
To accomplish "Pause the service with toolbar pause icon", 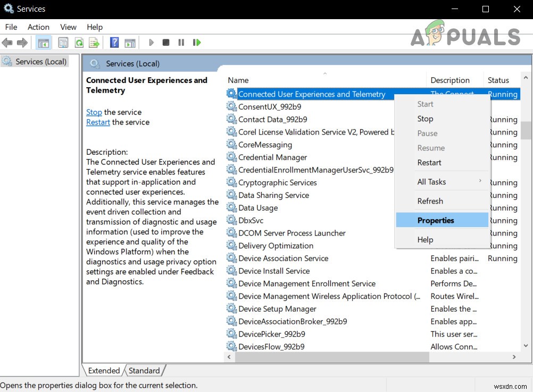I will coord(181,42).
